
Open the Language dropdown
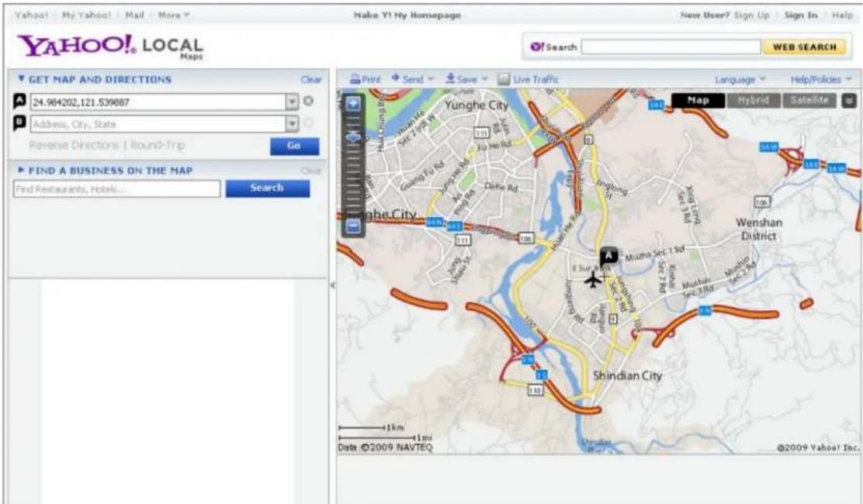coord(740,80)
